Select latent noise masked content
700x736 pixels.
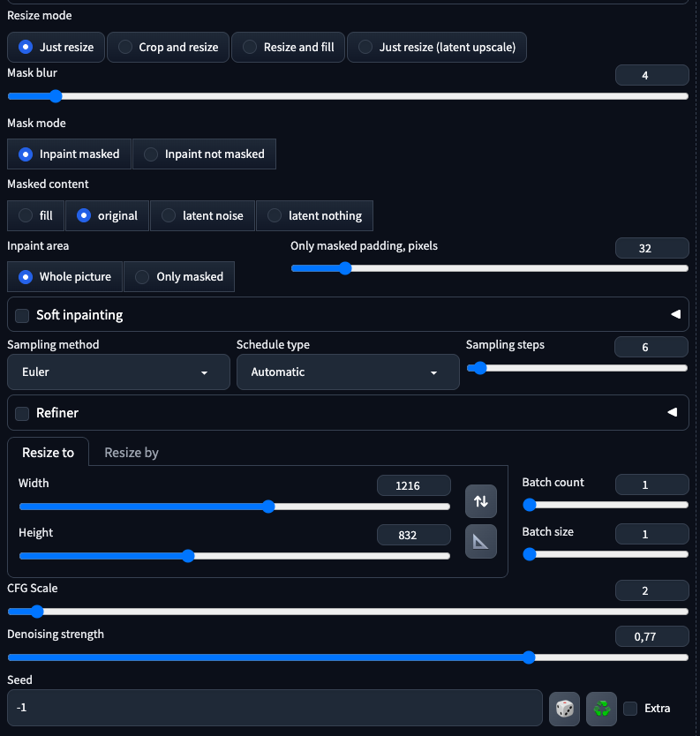pyautogui.click(x=202, y=215)
